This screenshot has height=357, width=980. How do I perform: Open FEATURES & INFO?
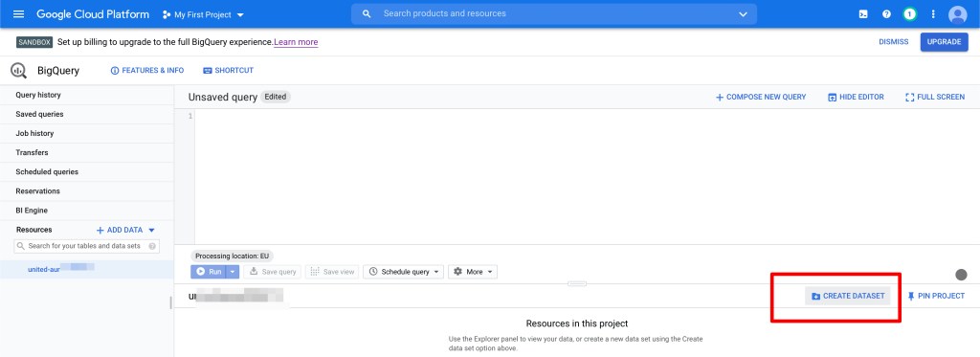coord(146,71)
